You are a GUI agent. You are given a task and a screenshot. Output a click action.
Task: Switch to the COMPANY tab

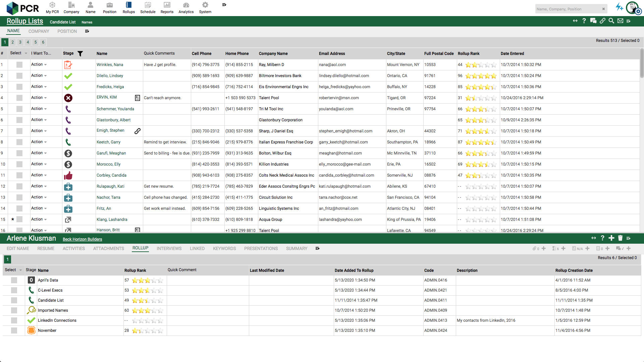coord(39,31)
